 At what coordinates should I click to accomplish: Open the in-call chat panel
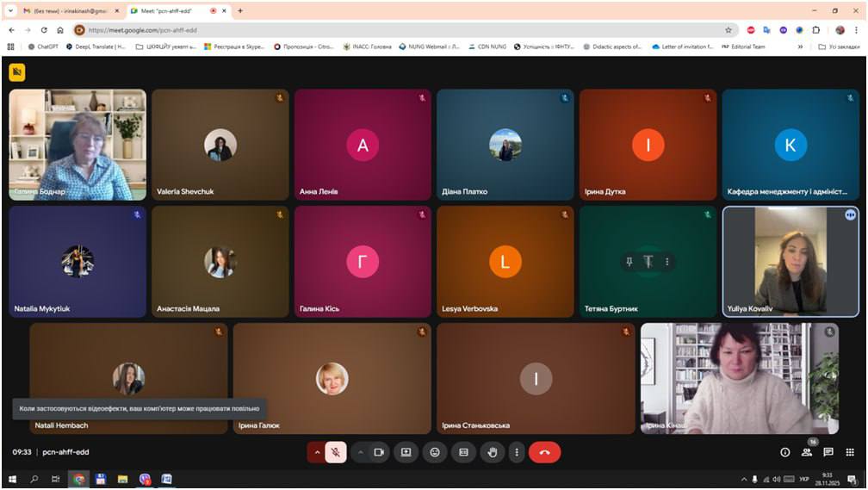point(828,452)
